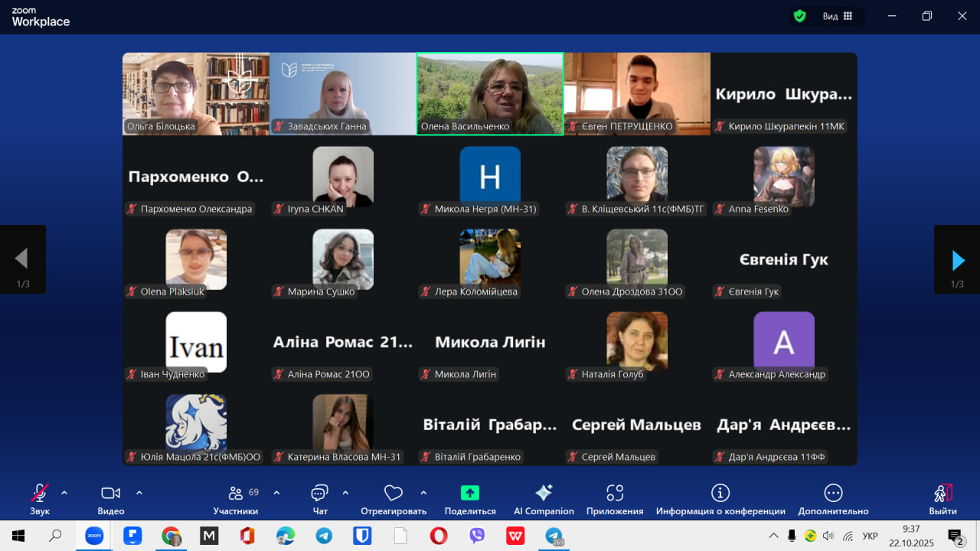Show Информация о конференции details
Viewport: 980px width, 551px height.
tap(720, 499)
